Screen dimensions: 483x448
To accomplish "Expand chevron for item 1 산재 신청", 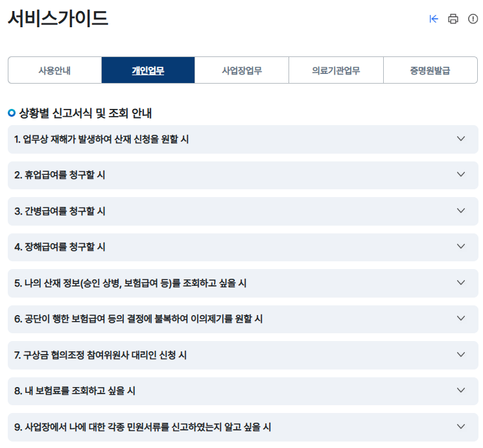I will (x=461, y=139).
